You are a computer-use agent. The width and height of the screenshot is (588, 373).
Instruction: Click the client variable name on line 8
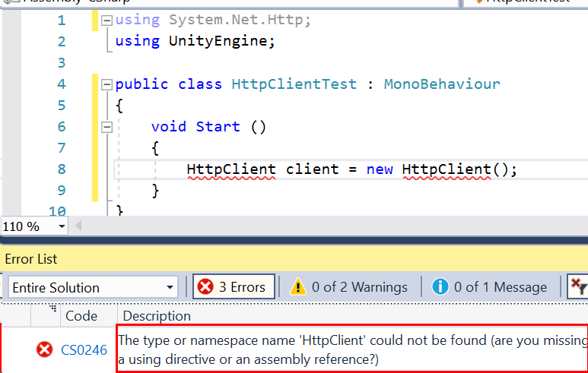312,169
